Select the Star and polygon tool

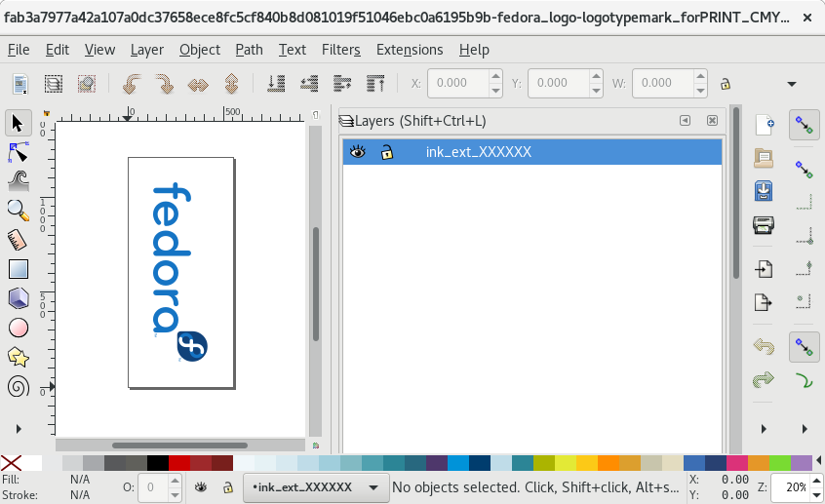point(18,357)
